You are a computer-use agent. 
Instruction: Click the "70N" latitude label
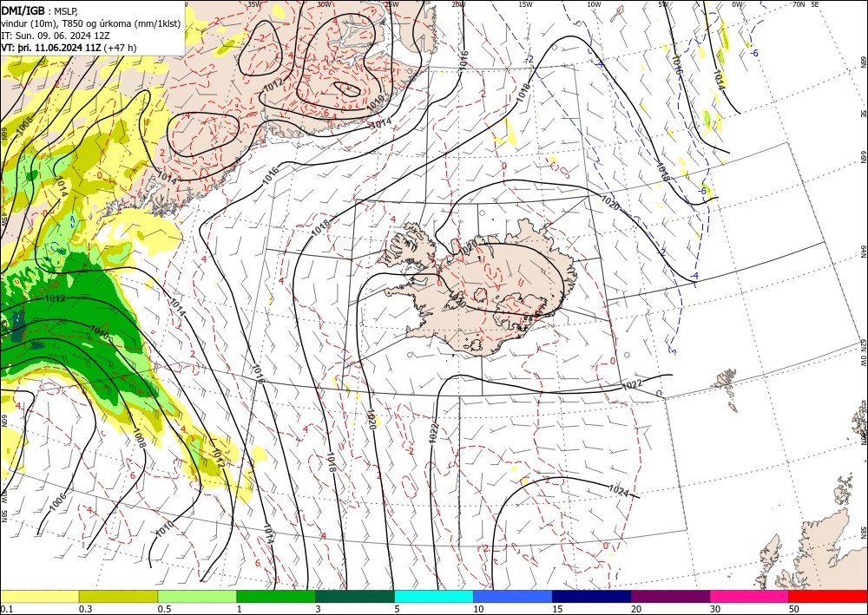(799, 3)
